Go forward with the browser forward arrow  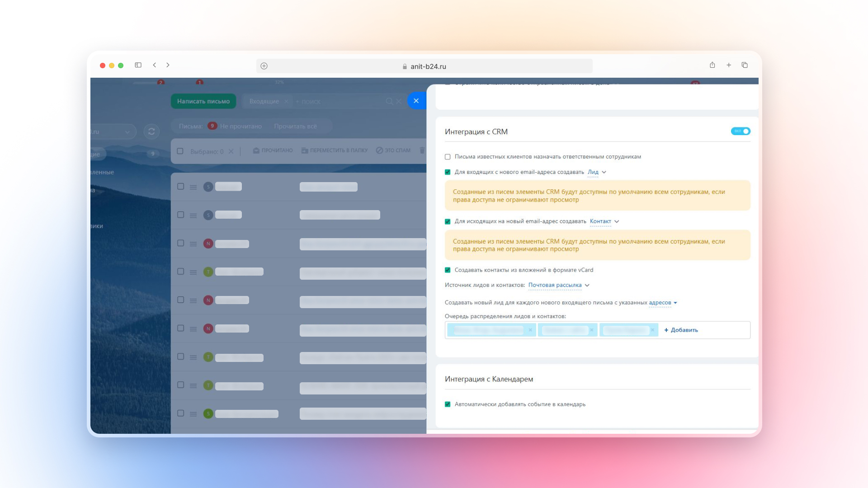click(x=168, y=65)
